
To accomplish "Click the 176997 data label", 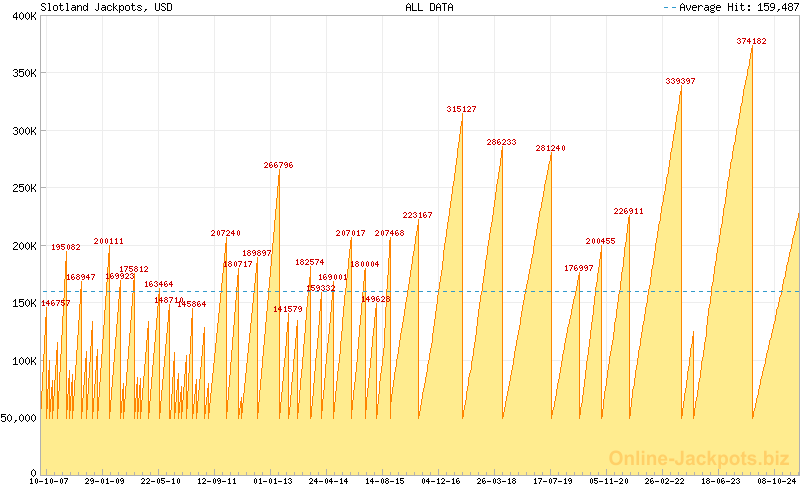I will pos(578,268).
